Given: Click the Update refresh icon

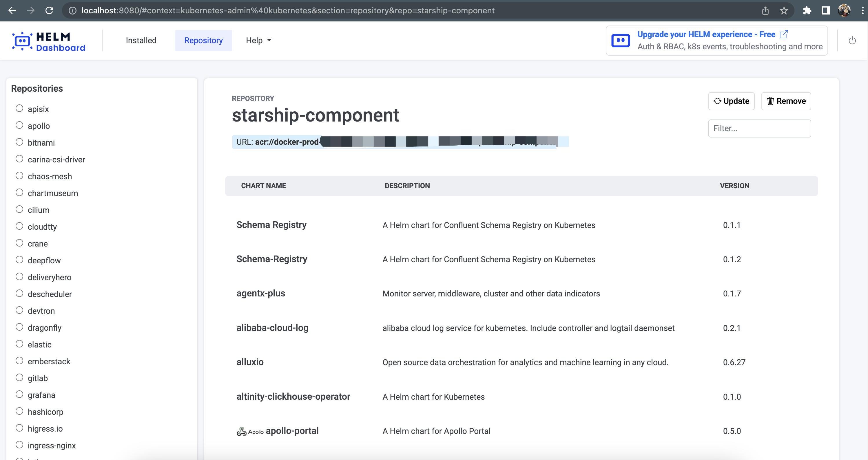Looking at the screenshot, I should (717, 101).
